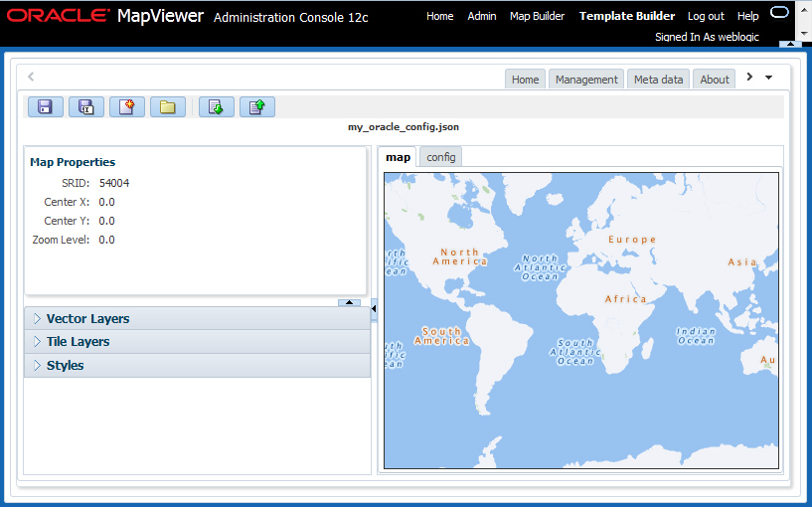
Task: Click the left chevron tab scroller
Action: (31, 77)
